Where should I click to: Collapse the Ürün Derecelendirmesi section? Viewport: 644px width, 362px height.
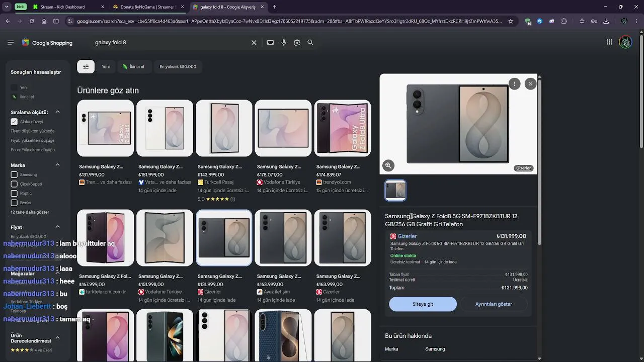click(57, 338)
